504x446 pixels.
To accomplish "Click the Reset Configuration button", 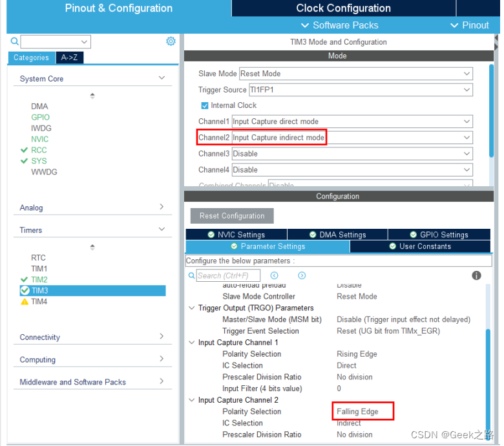I will (232, 216).
